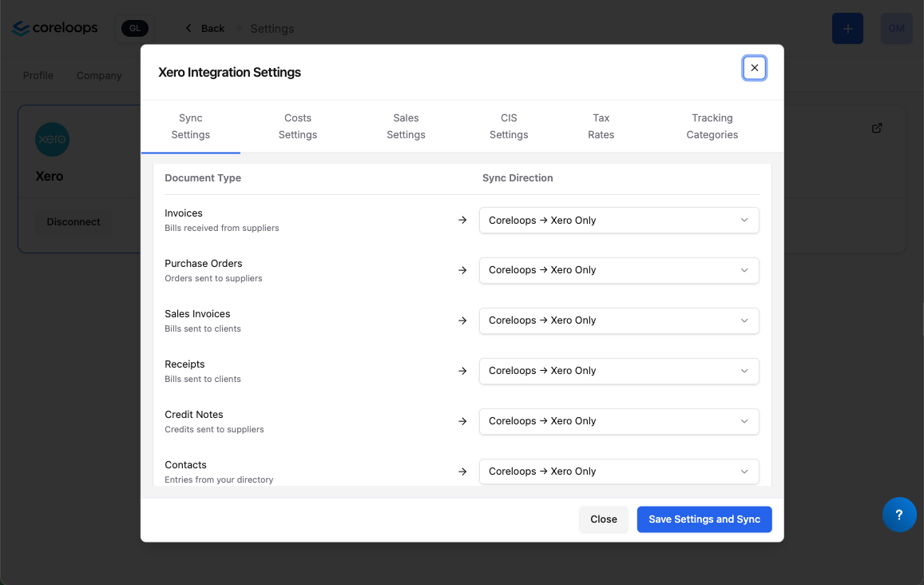Viewport: 924px width, 585px height.
Task: Click the Xero name on the card
Action: coord(50,177)
